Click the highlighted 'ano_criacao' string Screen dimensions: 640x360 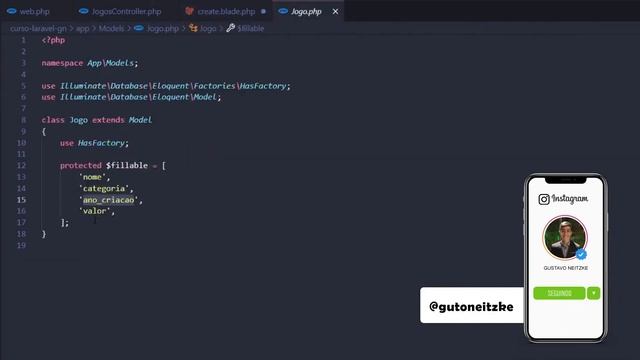109,200
